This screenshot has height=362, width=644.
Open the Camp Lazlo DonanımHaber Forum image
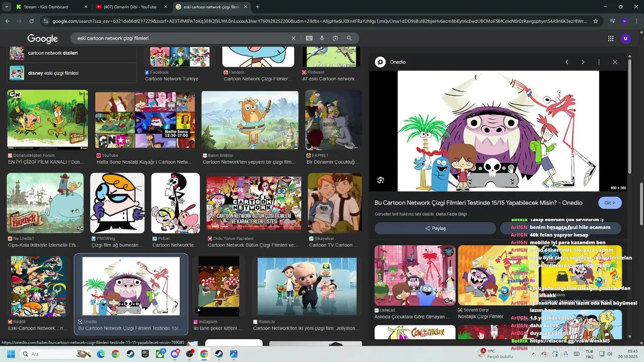pyautogui.click(x=47, y=120)
